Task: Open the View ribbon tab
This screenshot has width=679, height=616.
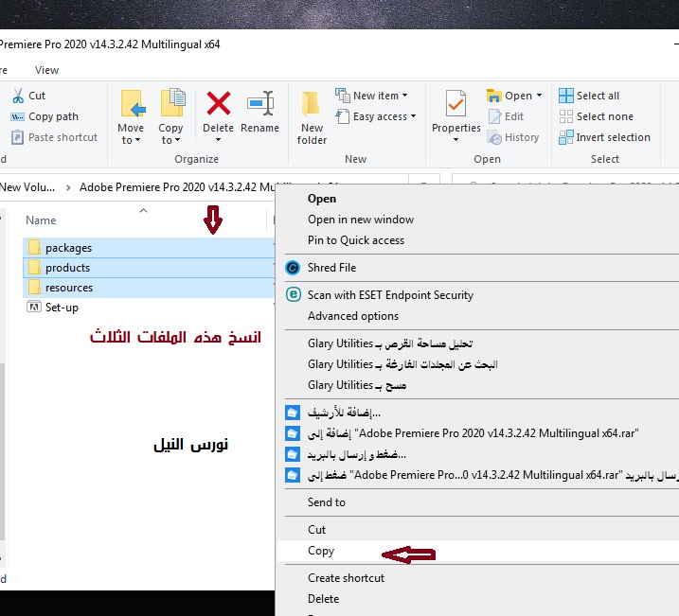Action: (x=46, y=70)
